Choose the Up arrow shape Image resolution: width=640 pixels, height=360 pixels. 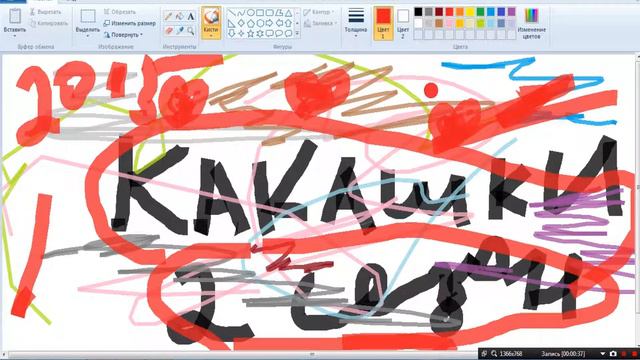pyautogui.click(x=289, y=23)
